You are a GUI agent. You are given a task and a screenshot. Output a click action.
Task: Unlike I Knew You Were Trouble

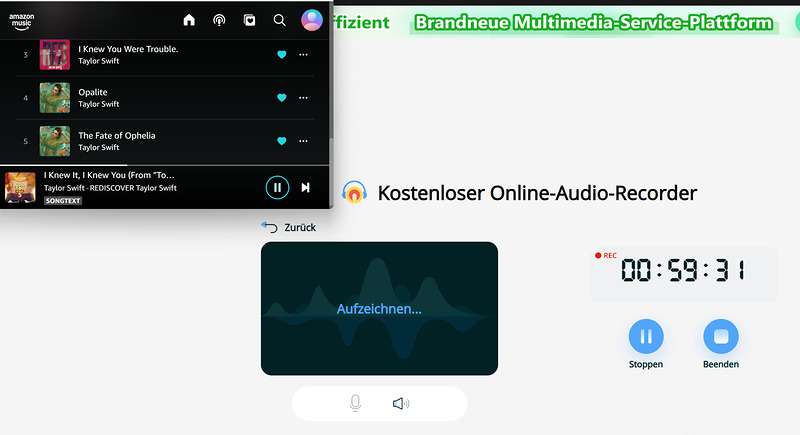coord(282,55)
